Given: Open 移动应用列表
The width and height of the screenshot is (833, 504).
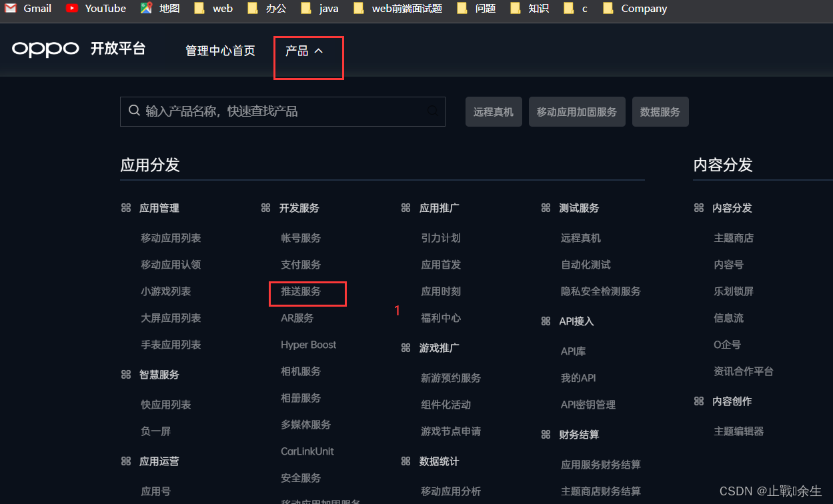Looking at the screenshot, I should [171, 238].
